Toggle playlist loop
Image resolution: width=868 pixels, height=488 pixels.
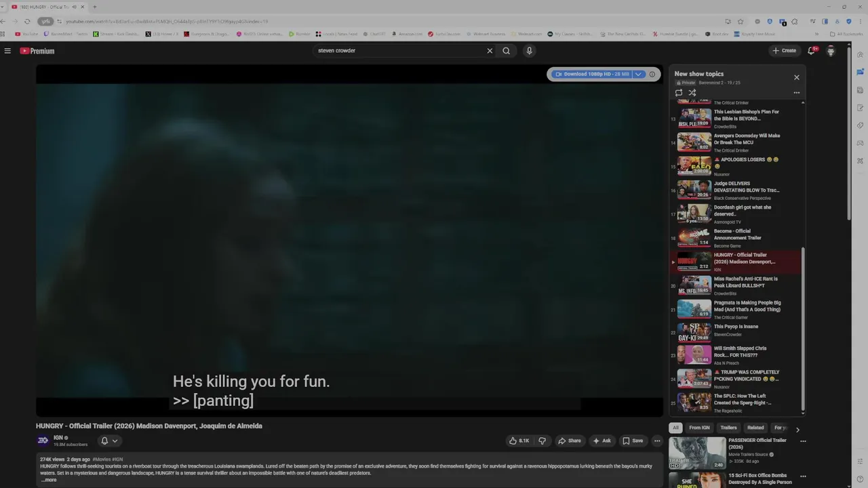679,93
